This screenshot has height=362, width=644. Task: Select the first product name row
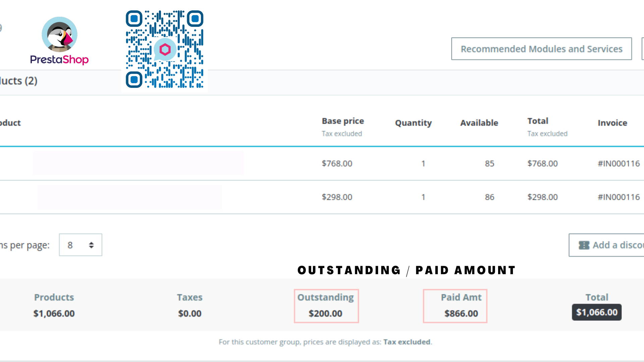point(138,163)
